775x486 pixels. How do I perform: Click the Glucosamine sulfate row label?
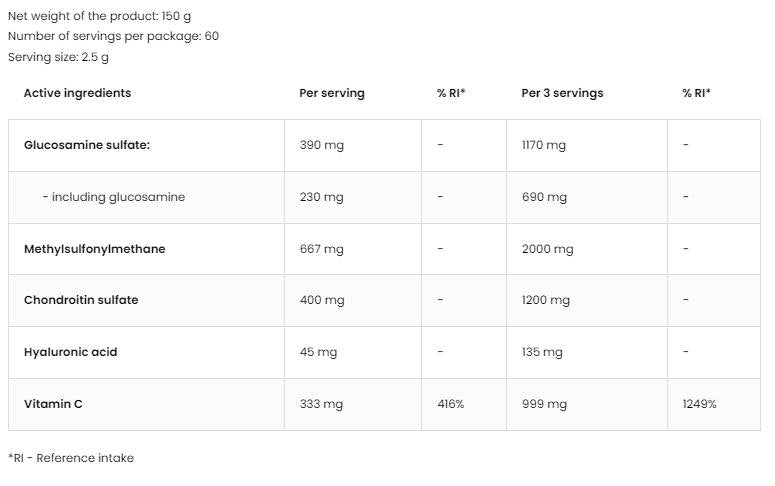[86, 145]
